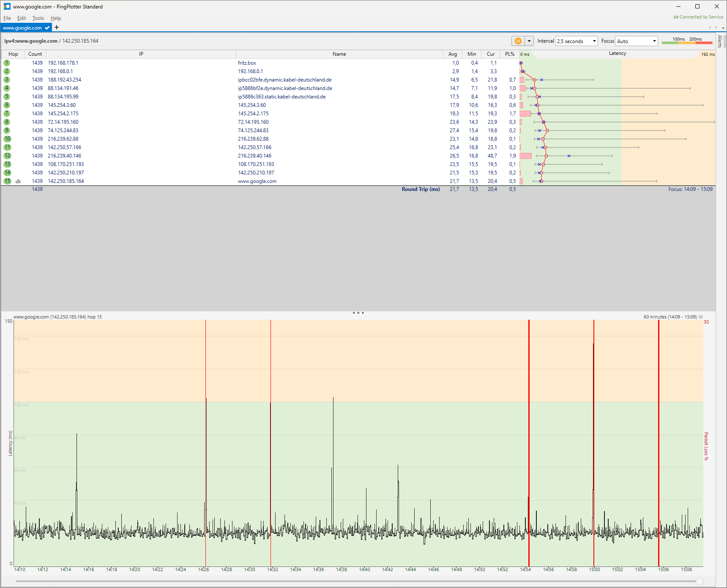
Task: Open the Alerts side panel
Action: (720, 41)
